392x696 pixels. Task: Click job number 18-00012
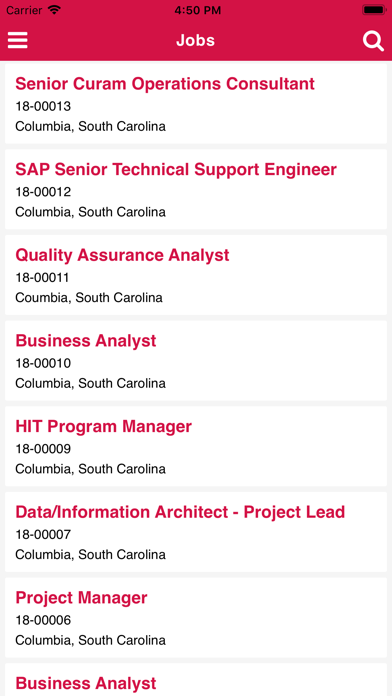point(43,192)
